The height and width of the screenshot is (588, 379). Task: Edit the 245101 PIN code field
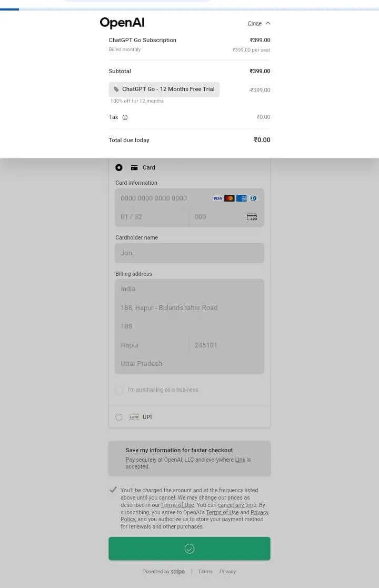[226, 345]
